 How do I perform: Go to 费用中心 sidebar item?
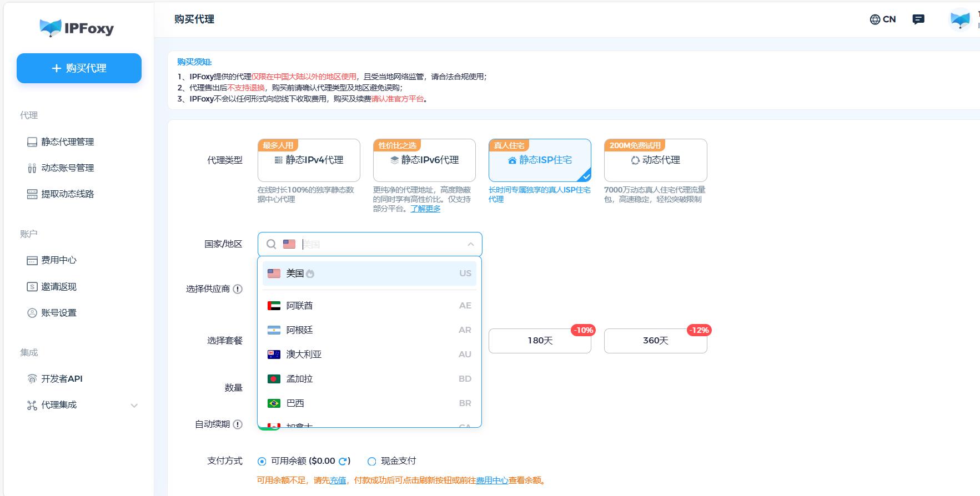pos(58,260)
